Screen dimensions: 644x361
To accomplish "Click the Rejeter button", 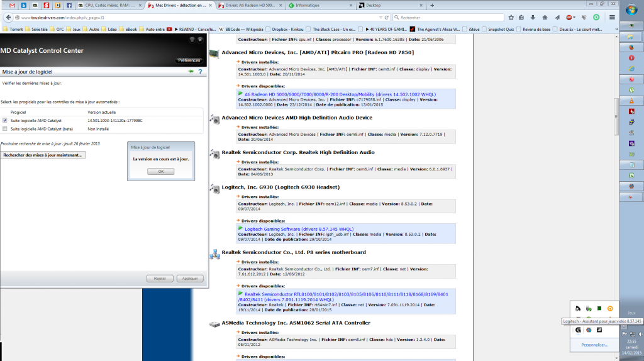I will pyautogui.click(x=160, y=279).
